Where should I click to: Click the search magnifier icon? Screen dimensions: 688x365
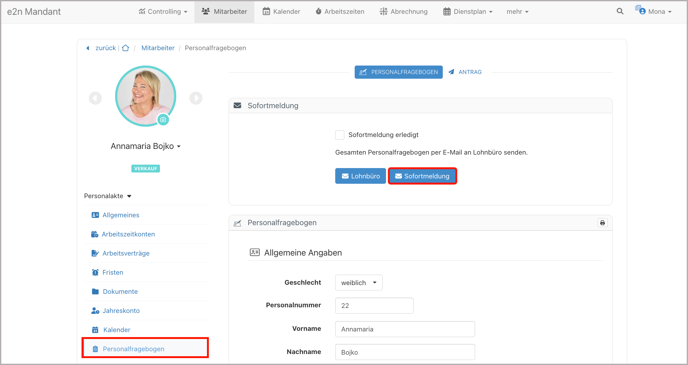pyautogui.click(x=620, y=11)
